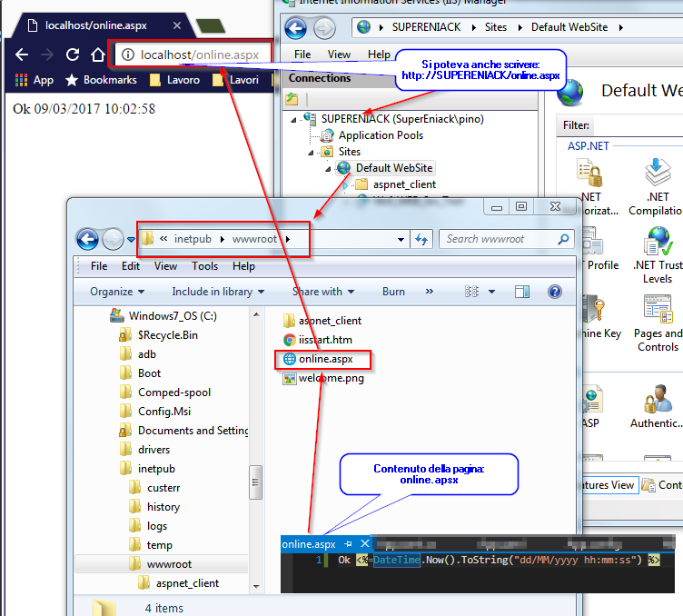Expand the aspnet_client node in IIS

[x=345, y=185]
